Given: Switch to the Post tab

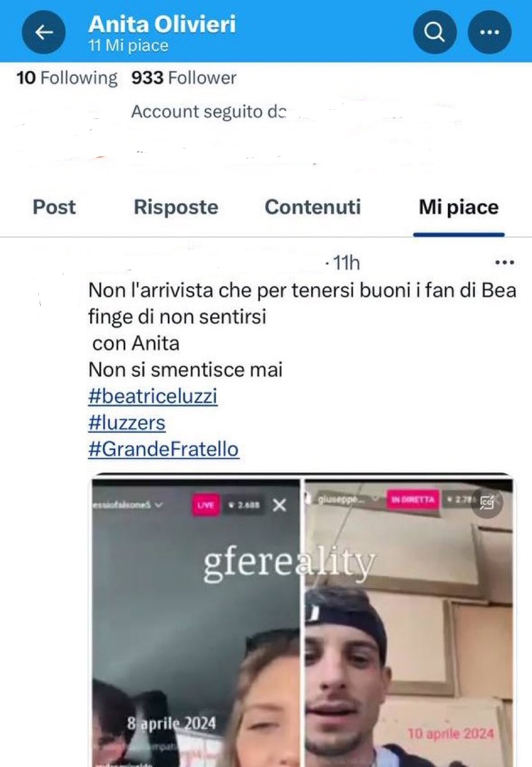Looking at the screenshot, I should point(54,207).
